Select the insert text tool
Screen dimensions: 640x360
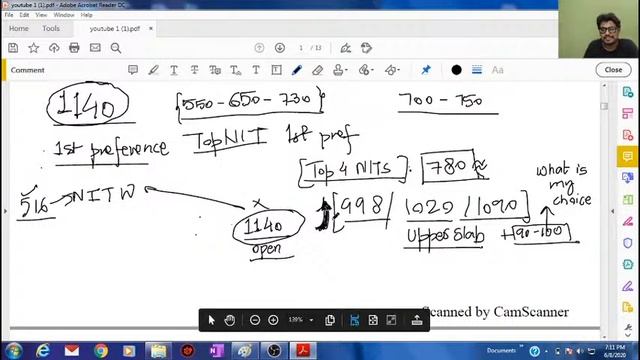236,70
